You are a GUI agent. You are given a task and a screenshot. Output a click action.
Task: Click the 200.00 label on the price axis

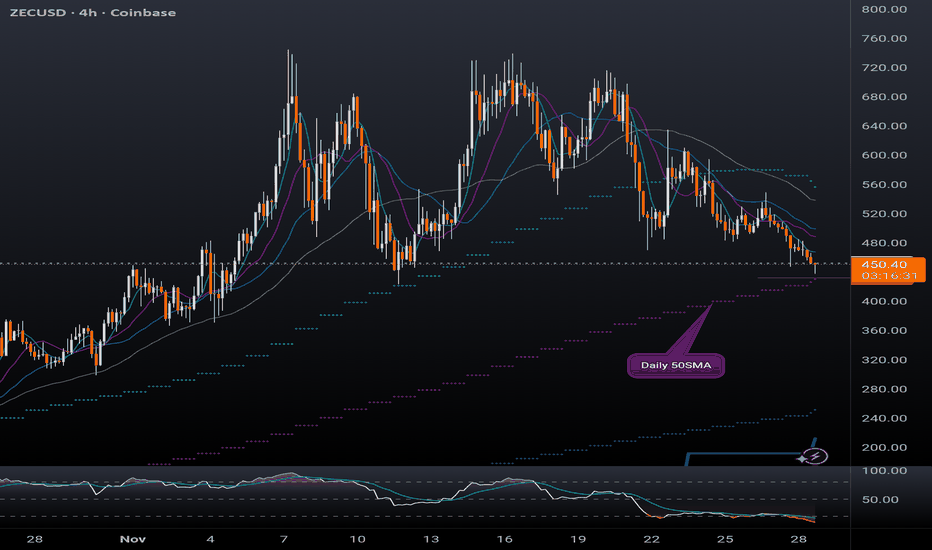pyautogui.click(x=883, y=448)
